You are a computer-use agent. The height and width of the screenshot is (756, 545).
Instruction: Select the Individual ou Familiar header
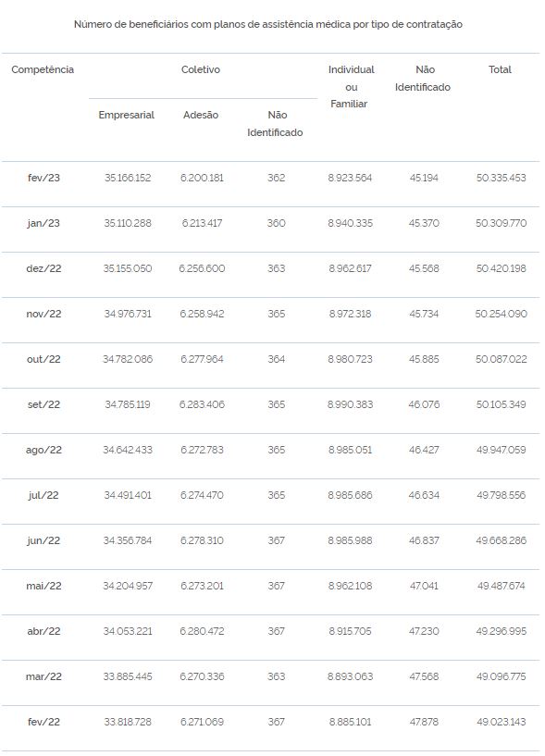point(351,86)
